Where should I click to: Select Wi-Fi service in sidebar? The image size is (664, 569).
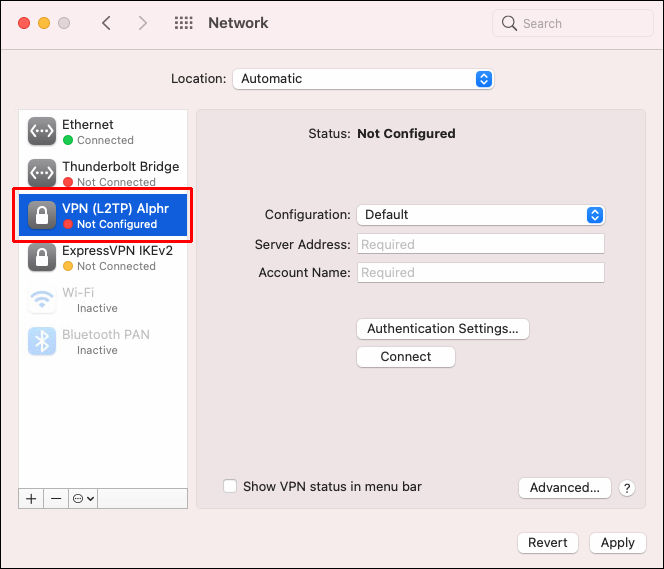tap(103, 299)
